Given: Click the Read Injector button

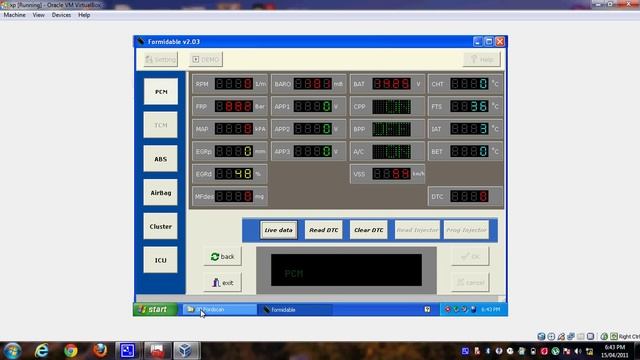Looking at the screenshot, I should pyautogui.click(x=417, y=230).
